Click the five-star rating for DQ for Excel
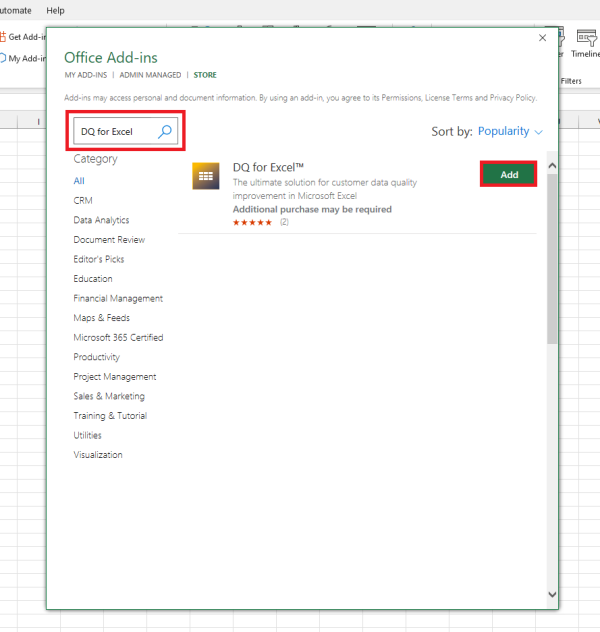600x632 pixels. [x=252, y=222]
